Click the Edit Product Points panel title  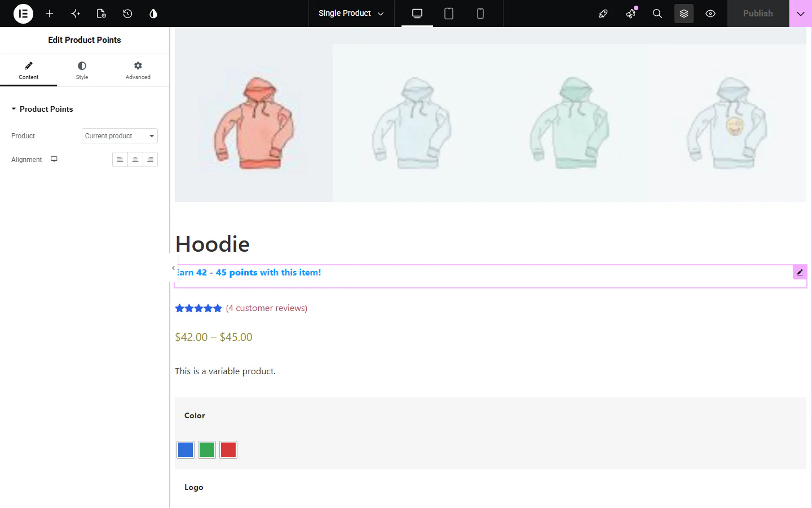click(85, 40)
